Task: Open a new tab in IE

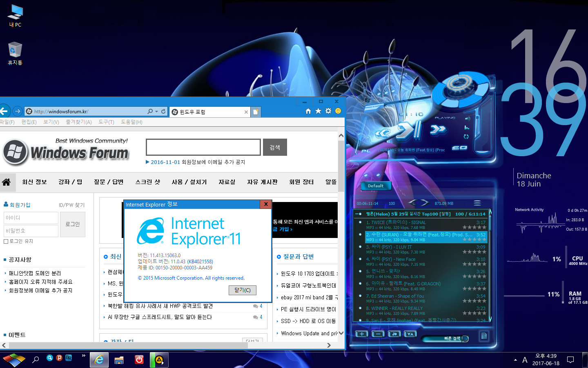Action: click(256, 112)
